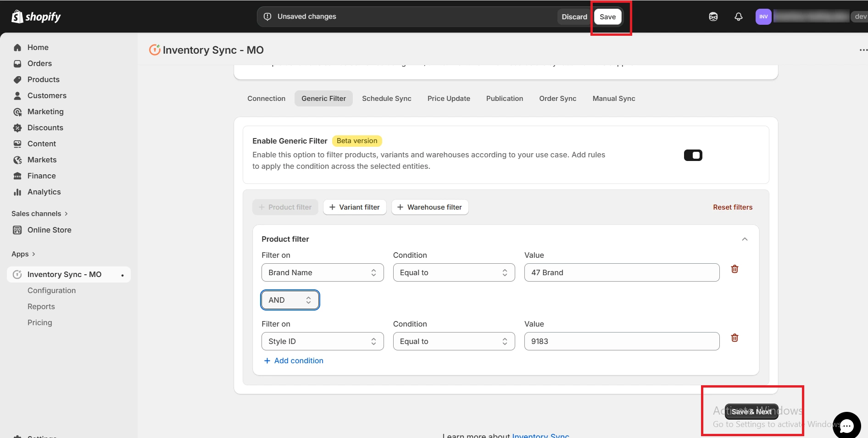Image resolution: width=868 pixels, height=438 pixels.
Task: Collapse the Product filter panel
Action: 745,239
